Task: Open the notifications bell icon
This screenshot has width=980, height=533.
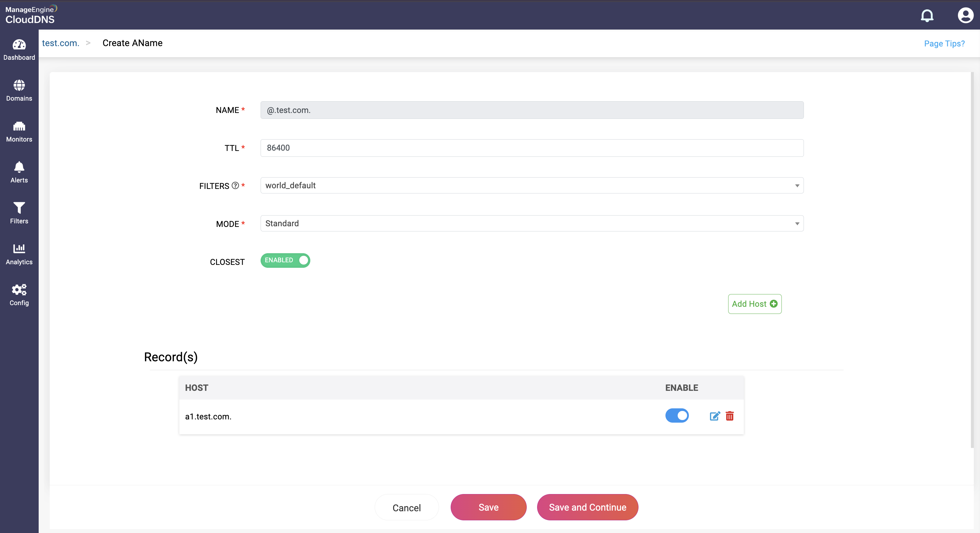Action: [927, 16]
